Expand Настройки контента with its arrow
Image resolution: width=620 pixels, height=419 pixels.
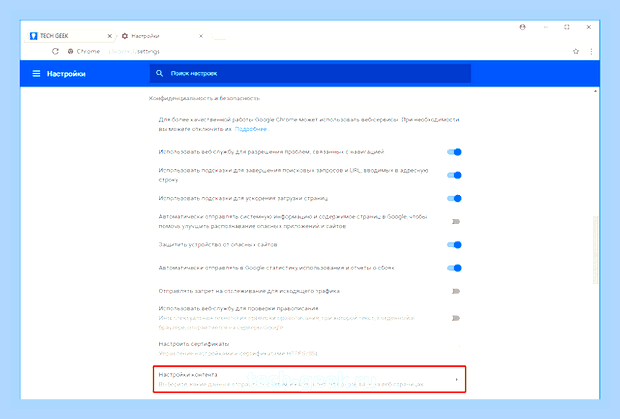click(456, 379)
